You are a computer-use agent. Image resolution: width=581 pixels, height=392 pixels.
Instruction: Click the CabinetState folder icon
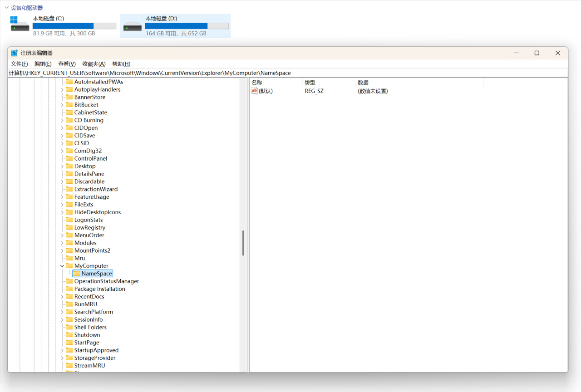point(69,113)
